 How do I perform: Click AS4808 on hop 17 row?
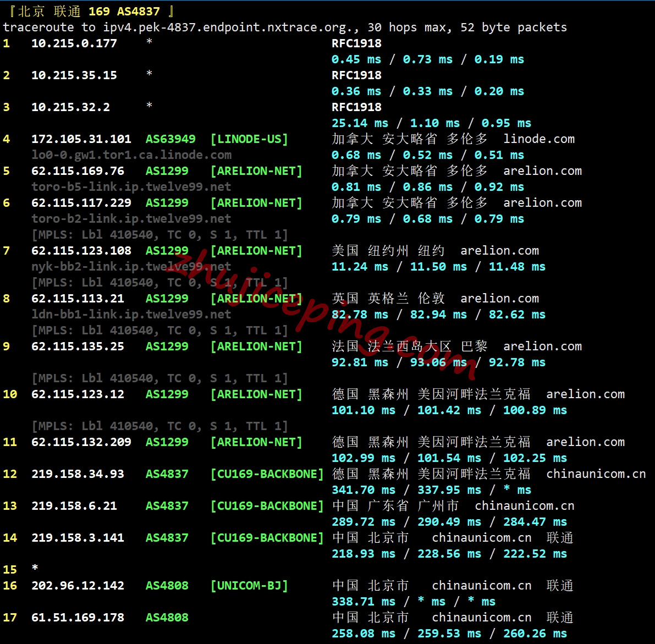167,618
